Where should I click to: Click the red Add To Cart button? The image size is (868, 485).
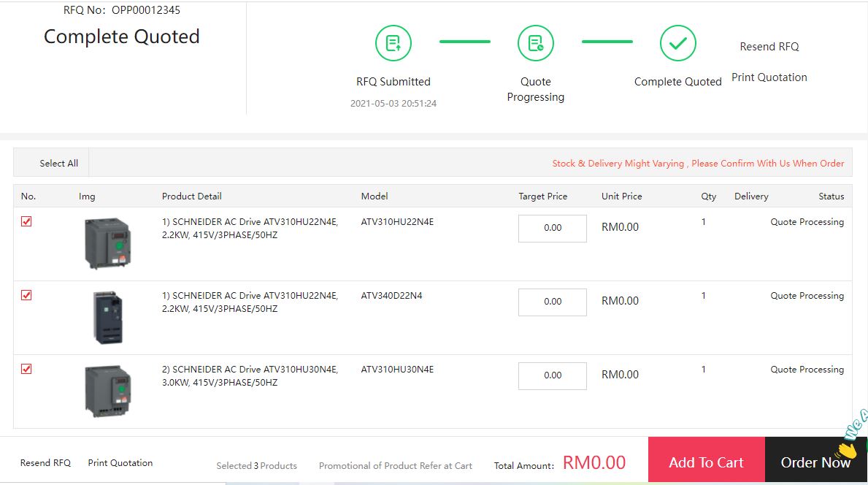click(x=707, y=459)
